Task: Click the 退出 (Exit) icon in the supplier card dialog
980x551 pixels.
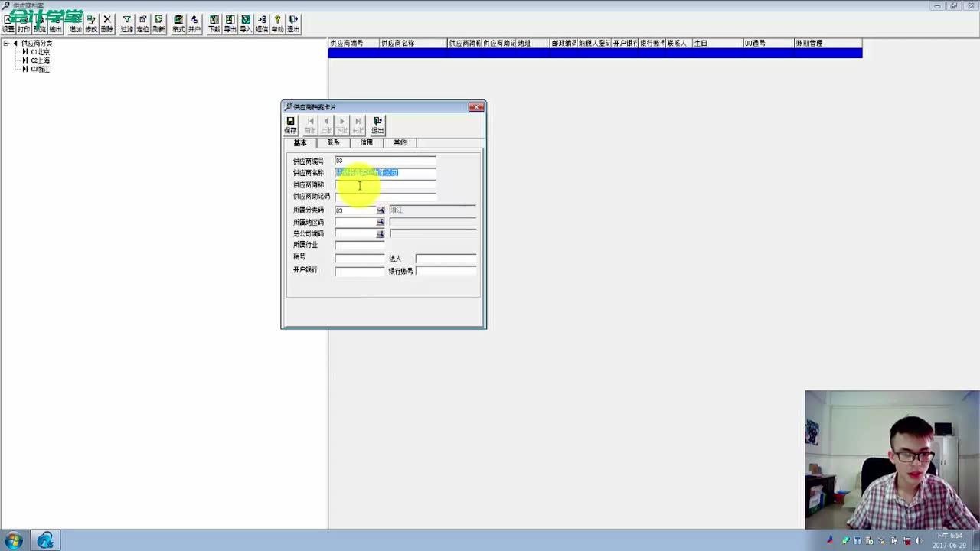Action: pos(377,125)
